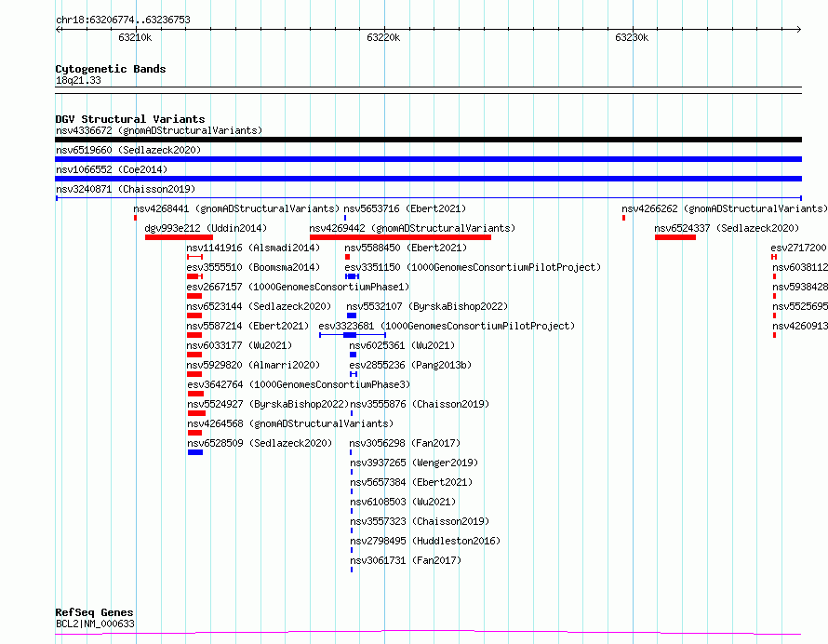Viewport: 828px width, 644px height.
Task: Click the 63220k ruler position label
Action: coord(383,37)
